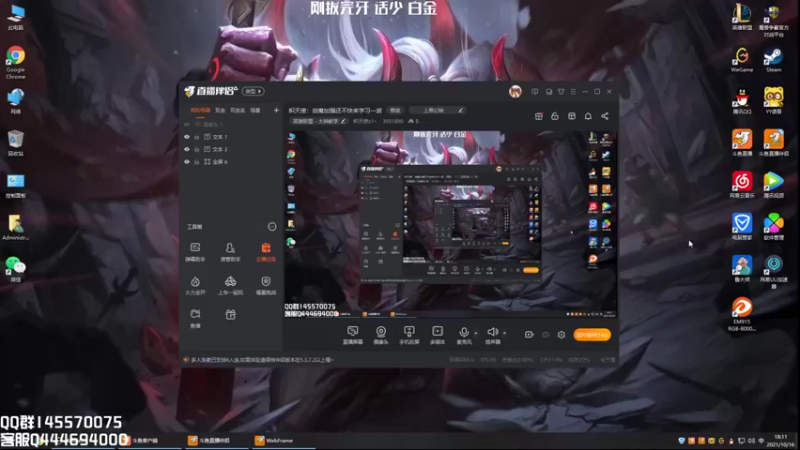Hide the 文本 1 source layer
Image resolution: width=800 pixels, height=450 pixels.
(x=187, y=137)
